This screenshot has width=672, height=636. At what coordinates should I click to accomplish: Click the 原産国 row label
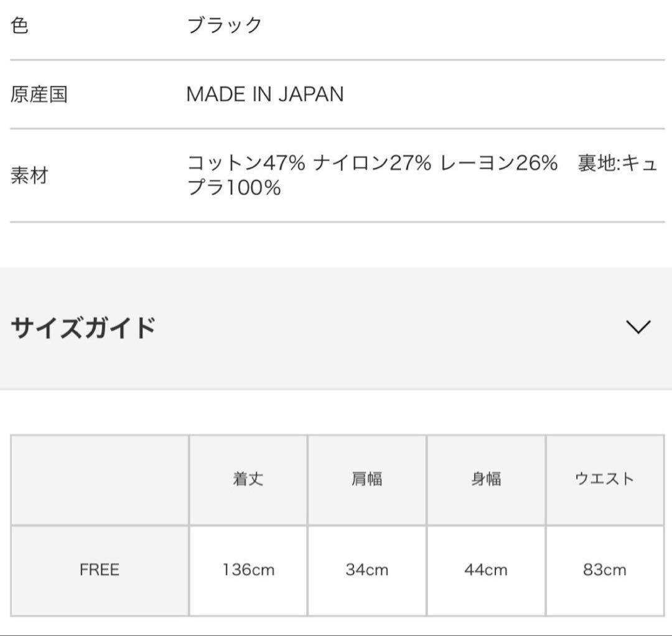point(39,95)
